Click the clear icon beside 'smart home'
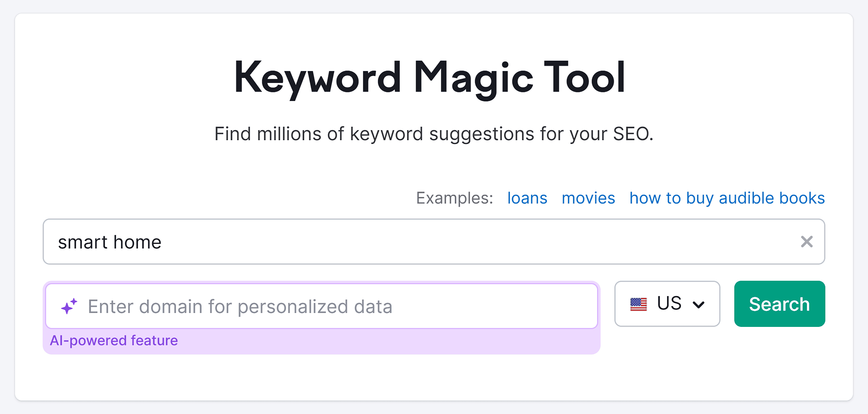868x414 pixels. click(x=807, y=242)
